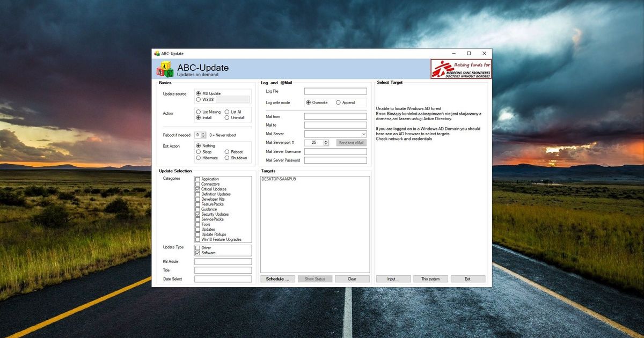
Task: Check the Connectors category
Action: click(197, 184)
